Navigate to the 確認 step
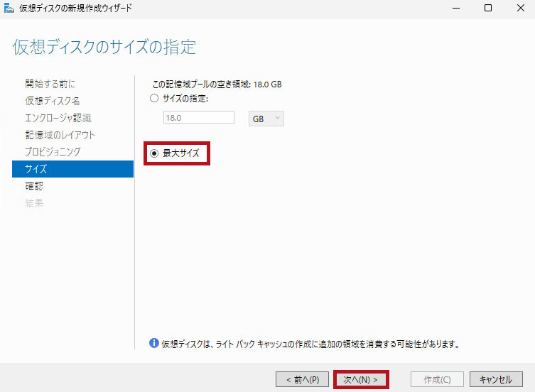The image size is (535, 392). 34,186
